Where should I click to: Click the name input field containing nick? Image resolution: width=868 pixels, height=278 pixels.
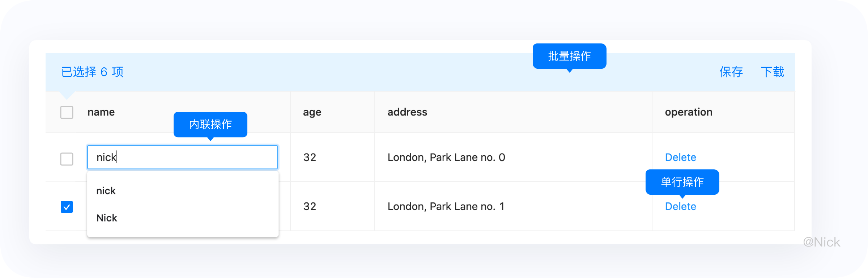click(182, 157)
